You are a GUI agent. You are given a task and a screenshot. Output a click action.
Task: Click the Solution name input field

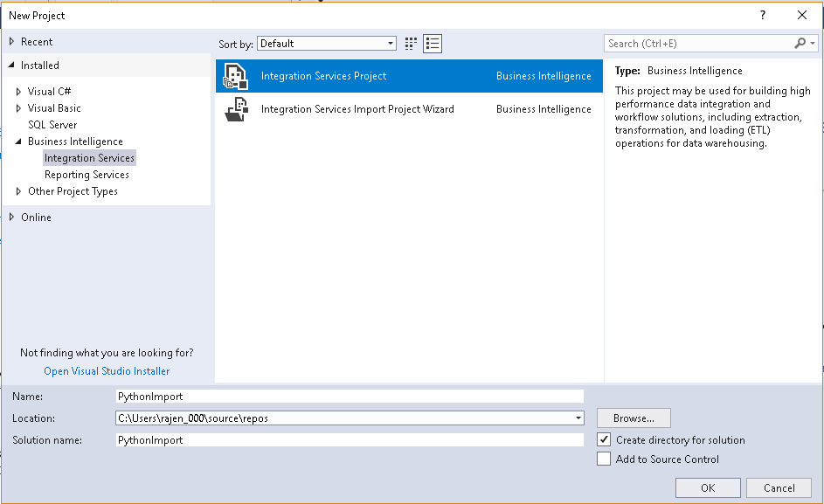(x=350, y=440)
